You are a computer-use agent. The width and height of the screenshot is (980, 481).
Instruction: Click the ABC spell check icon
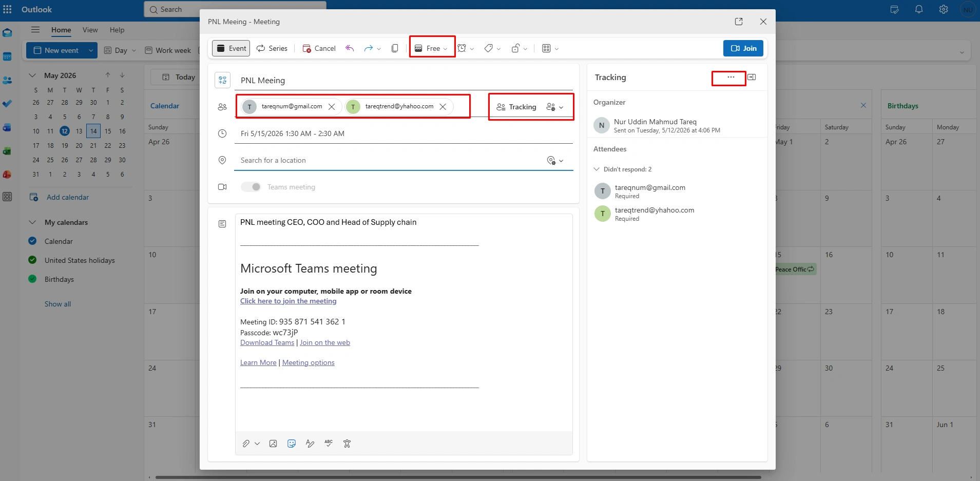[x=329, y=443]
